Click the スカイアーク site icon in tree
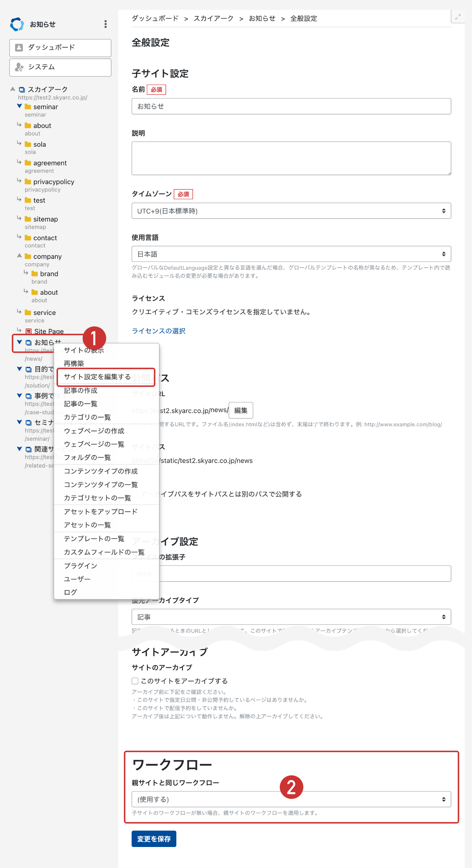Viewport: 472px width, 868px height. coord(22,90)
